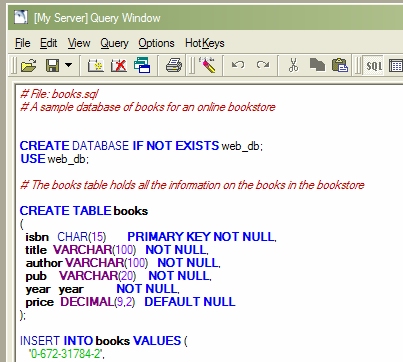Click the pub VARCHAR(20) column line

click(118, 276)
